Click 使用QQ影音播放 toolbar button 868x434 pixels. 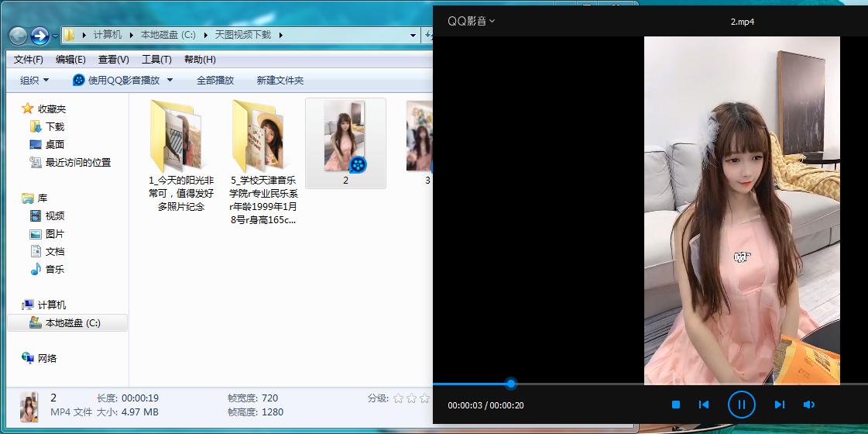point(116,81)
